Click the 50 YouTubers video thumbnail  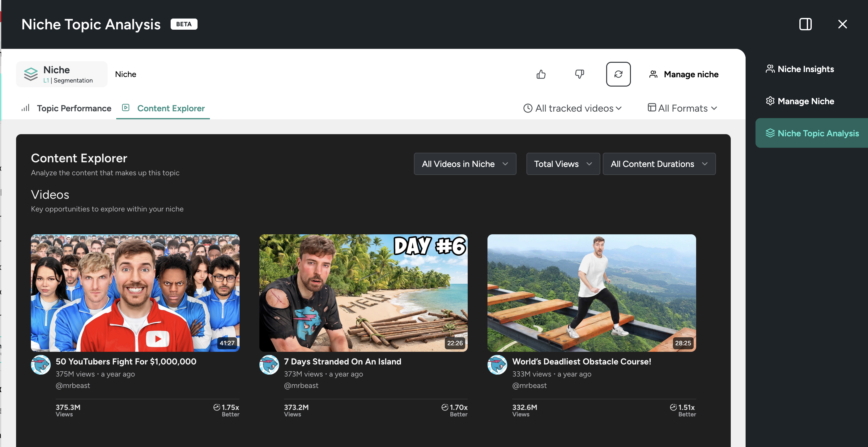135,293
